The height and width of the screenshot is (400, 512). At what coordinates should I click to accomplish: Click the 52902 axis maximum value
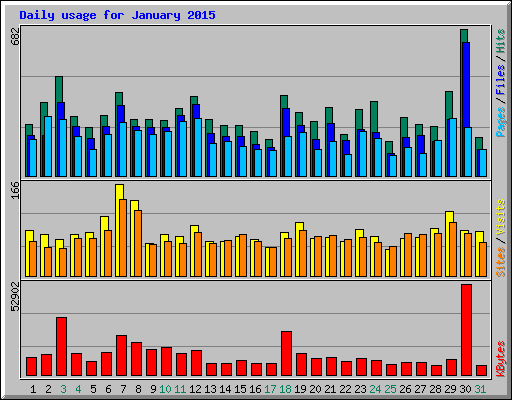[15, 296]
